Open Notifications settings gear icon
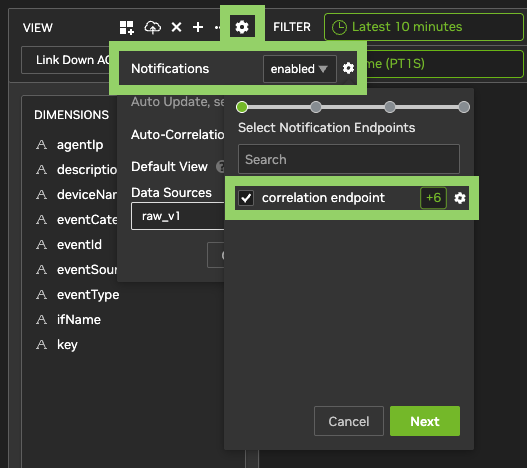 click(348, 68)
